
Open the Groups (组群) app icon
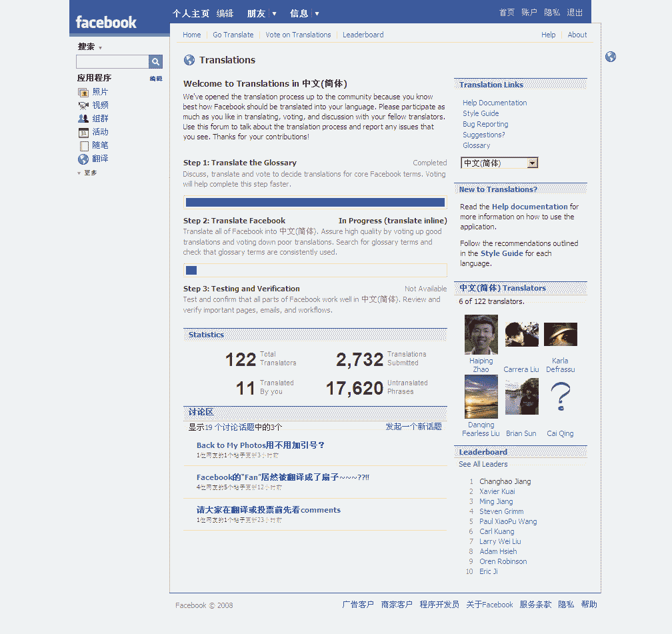83,118
